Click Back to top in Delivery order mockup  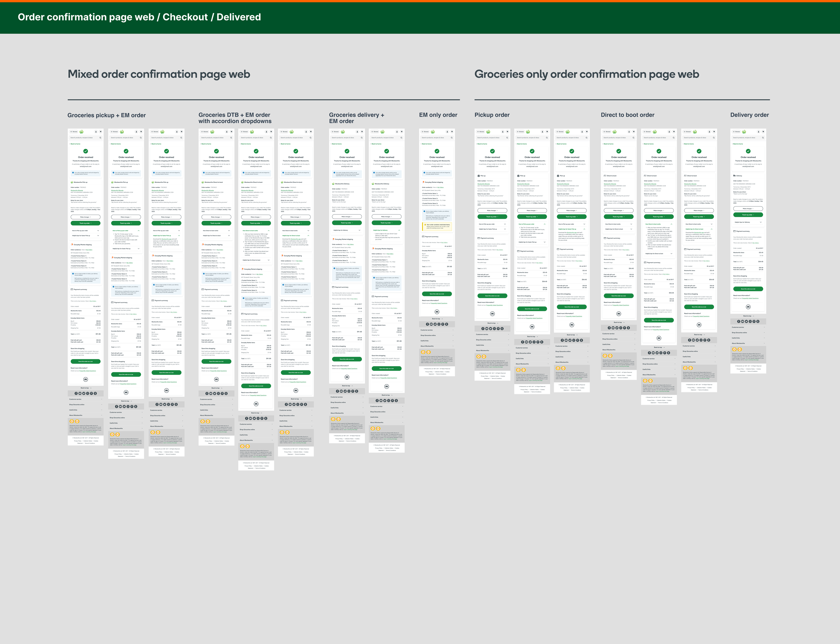coord(748,316)
